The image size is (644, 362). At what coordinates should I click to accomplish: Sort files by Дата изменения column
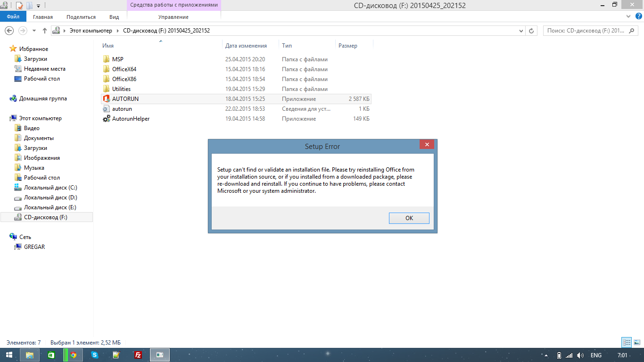[x=246, y=46]
